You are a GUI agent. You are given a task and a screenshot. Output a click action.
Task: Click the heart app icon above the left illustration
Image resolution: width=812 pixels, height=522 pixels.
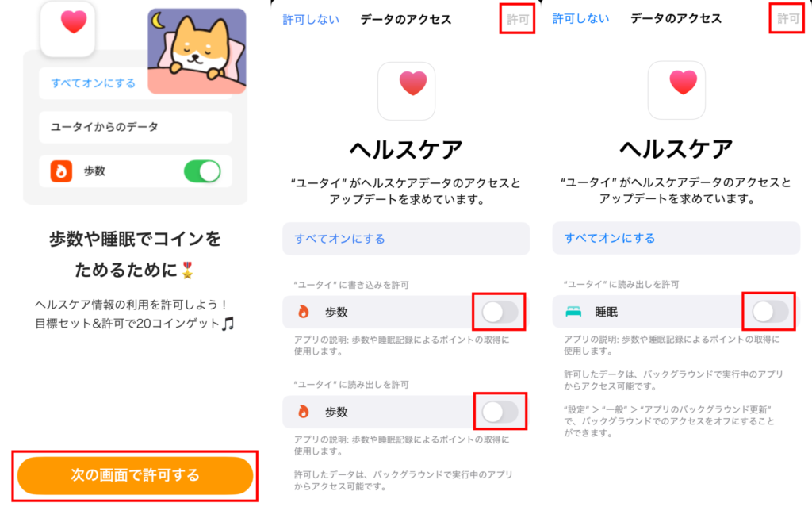point(68,29)
